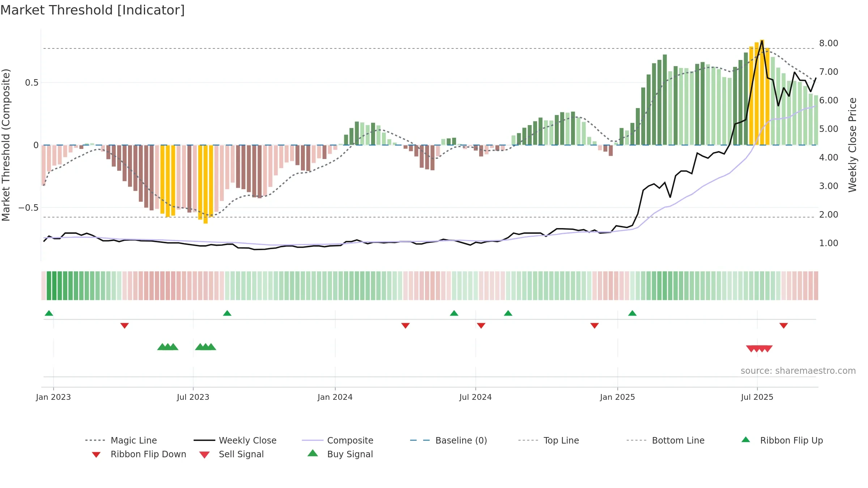868x488 pixels.
Task: Click the Ribbon Flip Up marker in August 2024
Action: (508, 313)
